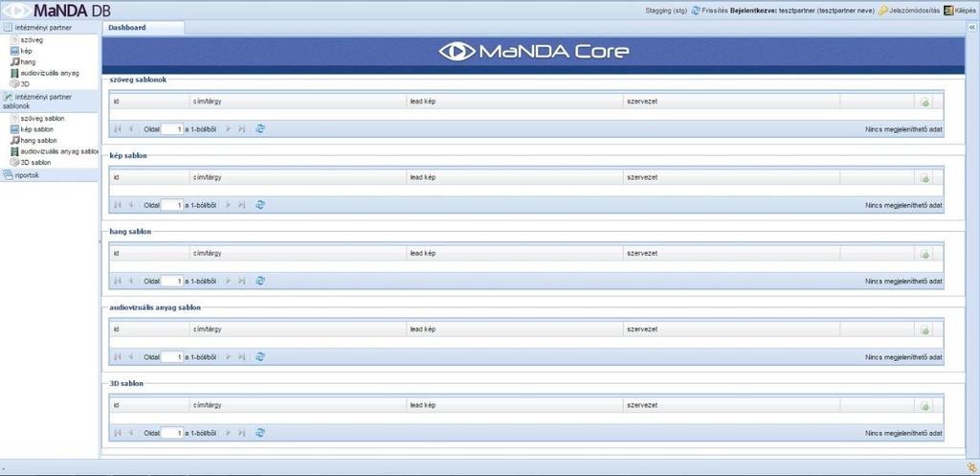980x476 pixels.
Task: Click page number field in 3D sablon
Action: [172, 432]
